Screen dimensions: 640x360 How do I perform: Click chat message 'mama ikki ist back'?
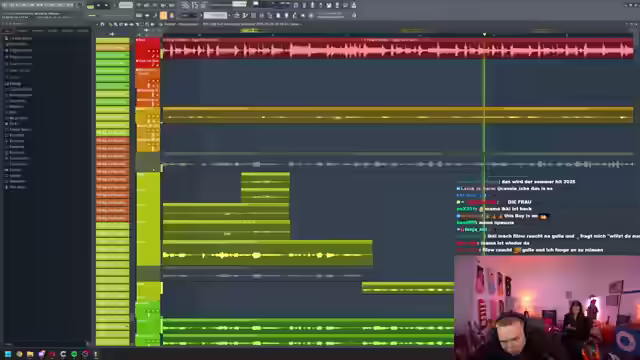tap(508, 209)
